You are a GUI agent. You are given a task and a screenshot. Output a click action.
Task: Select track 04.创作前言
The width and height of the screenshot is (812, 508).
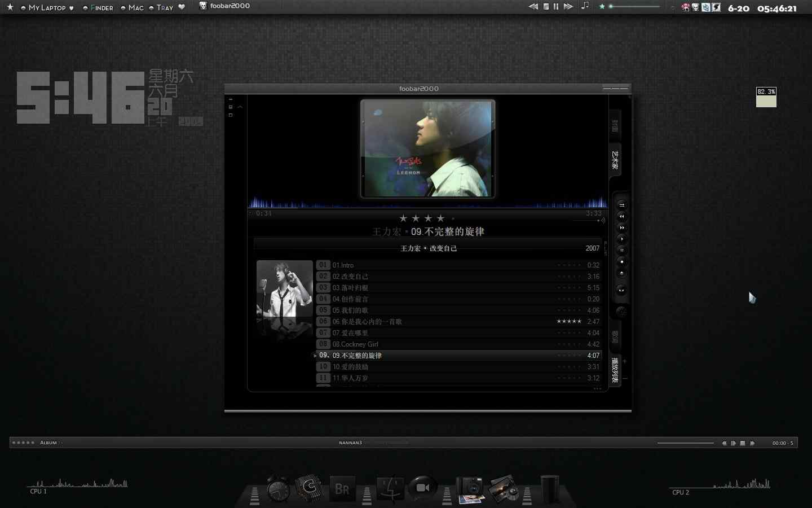(458, 299)
